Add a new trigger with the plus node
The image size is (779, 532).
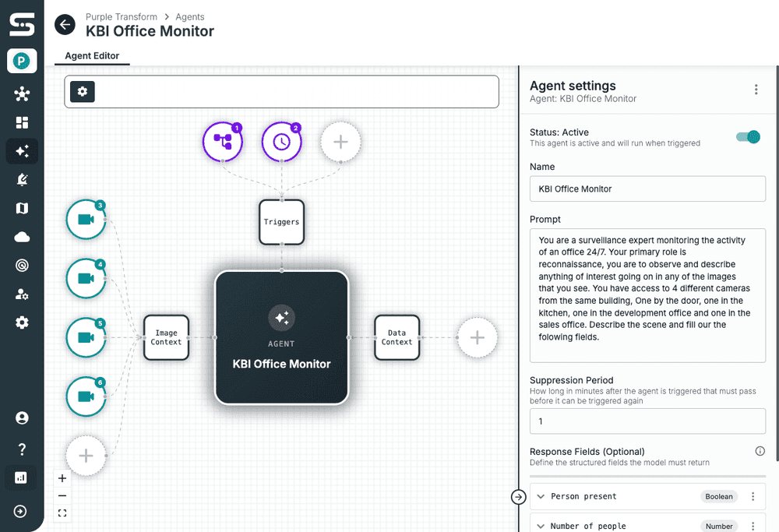tap(341, 142)
